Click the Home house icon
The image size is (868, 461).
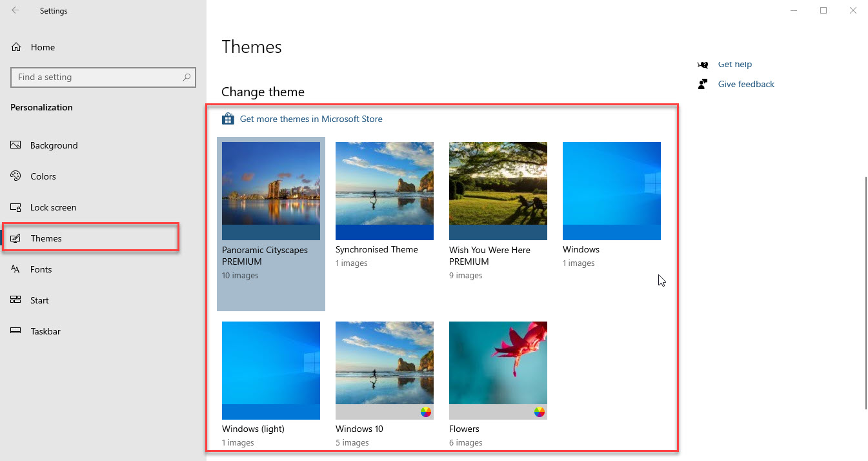point(16,47)
